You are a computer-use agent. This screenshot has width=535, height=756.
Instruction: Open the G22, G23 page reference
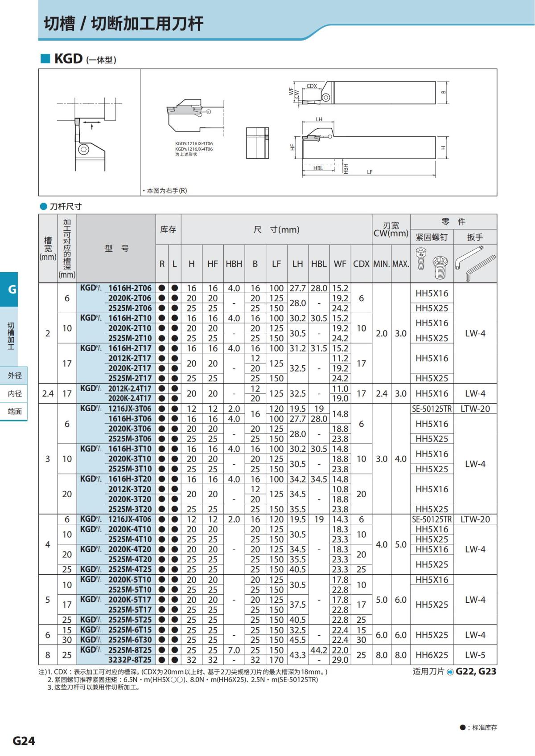pos(475,671)
